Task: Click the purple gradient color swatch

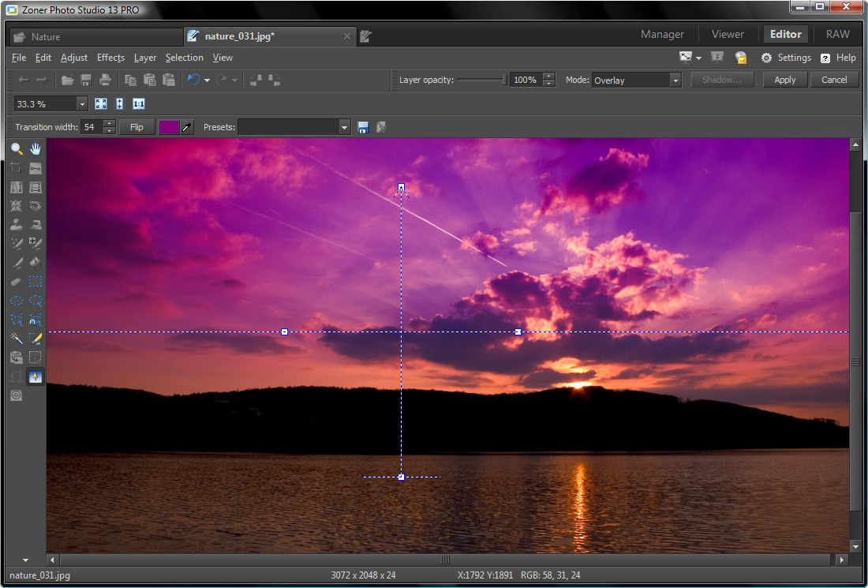Action: 169,127
